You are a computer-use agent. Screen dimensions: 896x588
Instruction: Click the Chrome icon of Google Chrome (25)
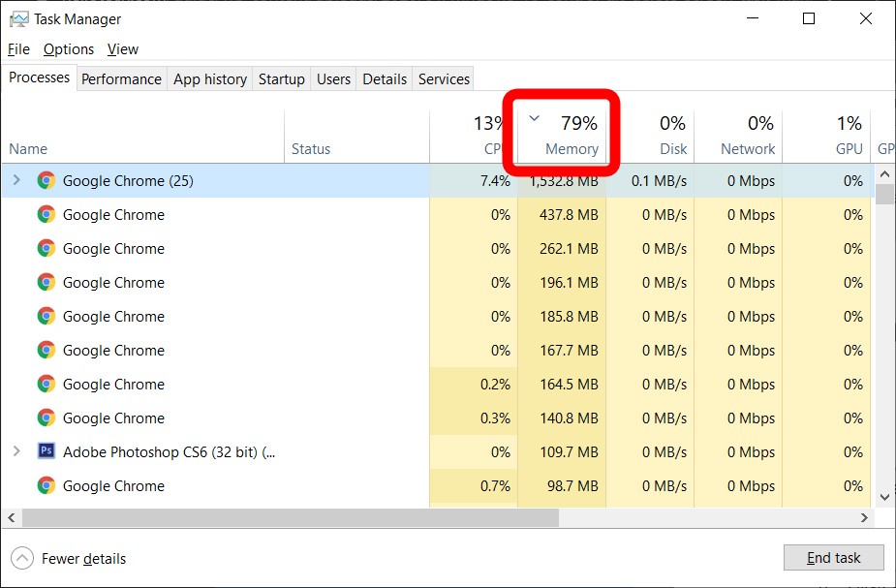(46, 180)
